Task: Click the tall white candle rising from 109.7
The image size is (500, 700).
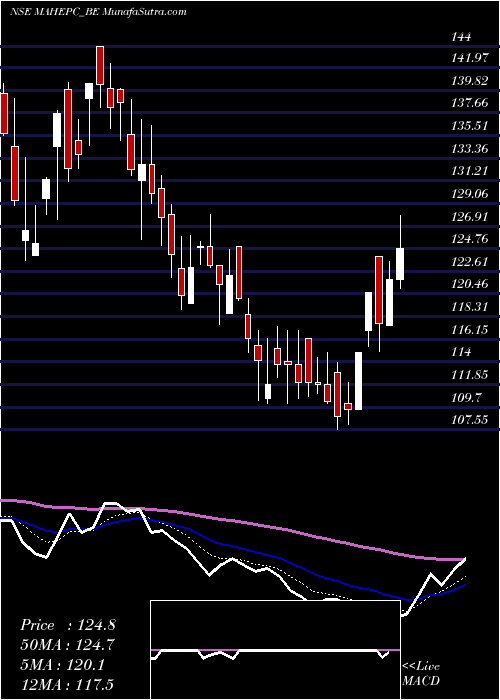Action: [x=358, y=381]
